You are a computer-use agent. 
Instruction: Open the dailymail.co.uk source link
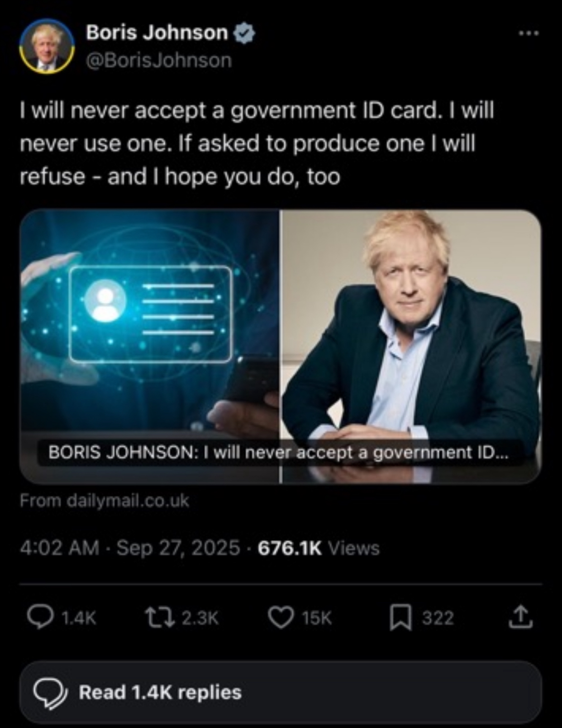105,501
